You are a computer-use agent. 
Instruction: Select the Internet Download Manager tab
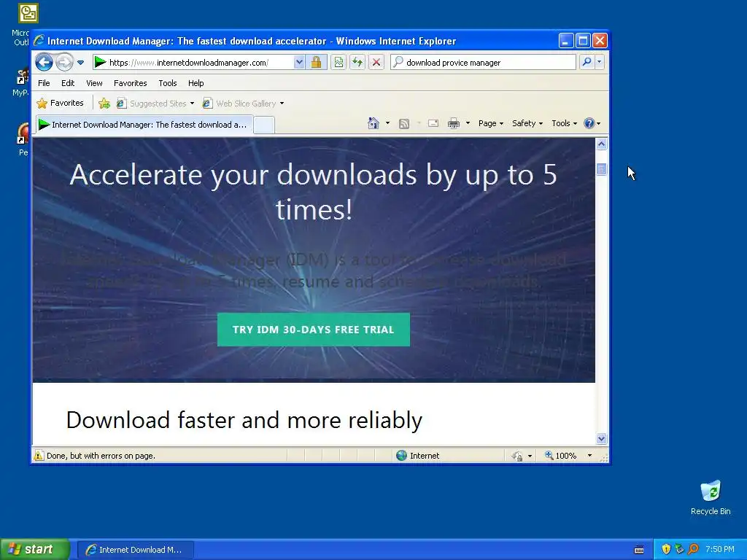[144, 125]
